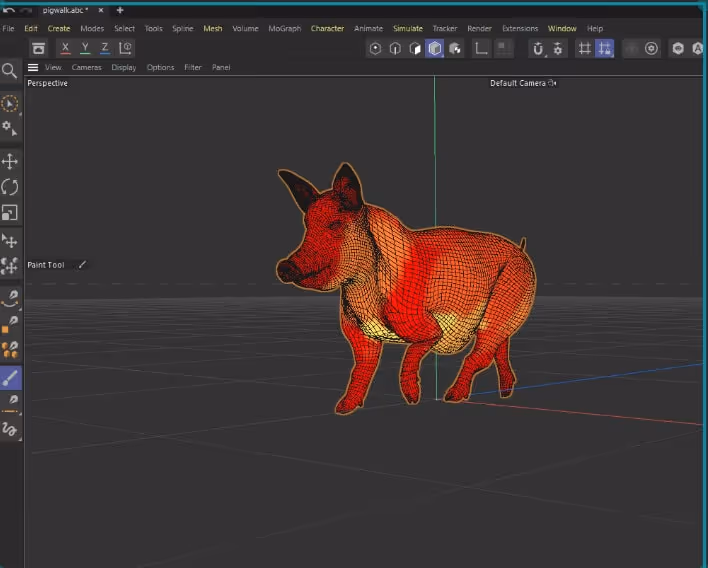Image resolution: width=708 pixels, height=568 pixels.
Task: Open the Display viewport menu
Action: tap(124, 68)
